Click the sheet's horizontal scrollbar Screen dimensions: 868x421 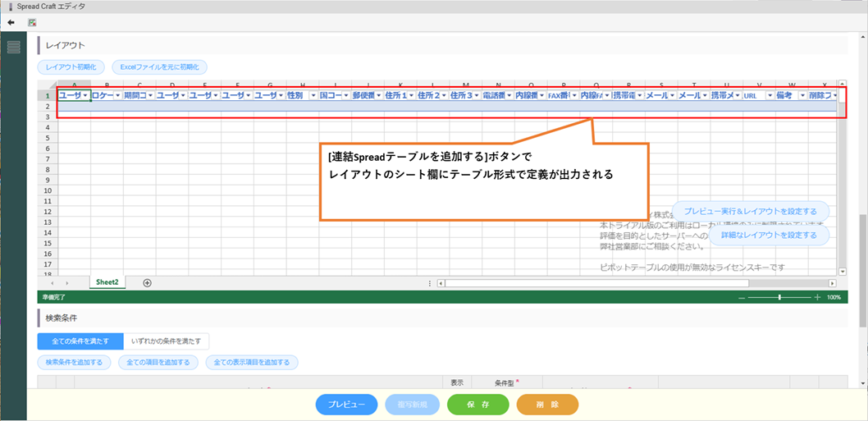[632, 283]
